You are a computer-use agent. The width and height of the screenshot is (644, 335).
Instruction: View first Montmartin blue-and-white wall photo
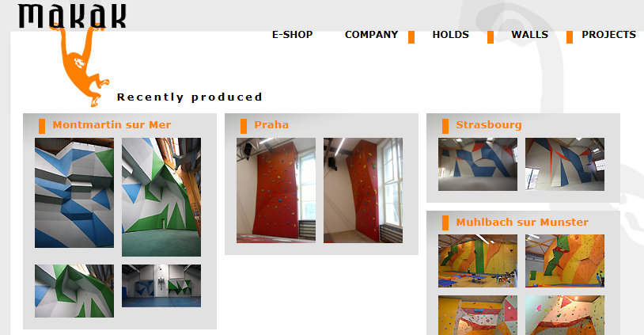[74, 192]
